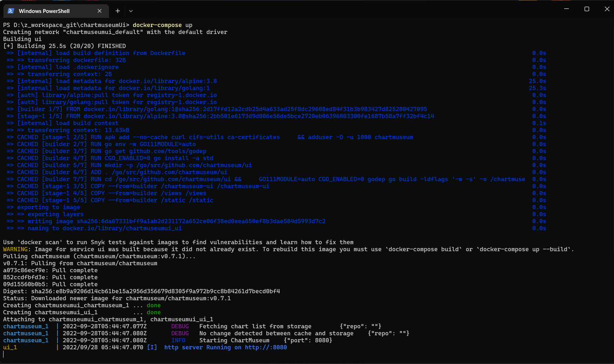
Task: Click 'Starting ChartMuseum' log message
Action: click(234, 340)
